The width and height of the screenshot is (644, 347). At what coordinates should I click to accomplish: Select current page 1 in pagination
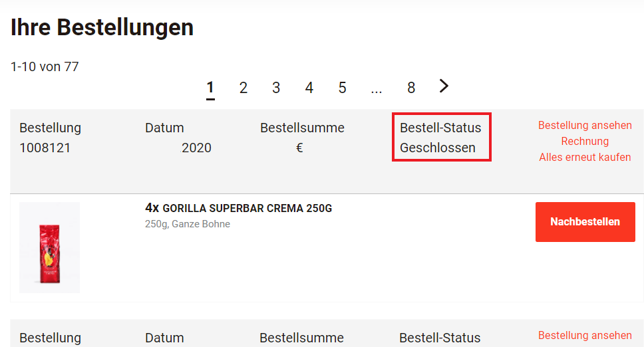pos(210,88)
